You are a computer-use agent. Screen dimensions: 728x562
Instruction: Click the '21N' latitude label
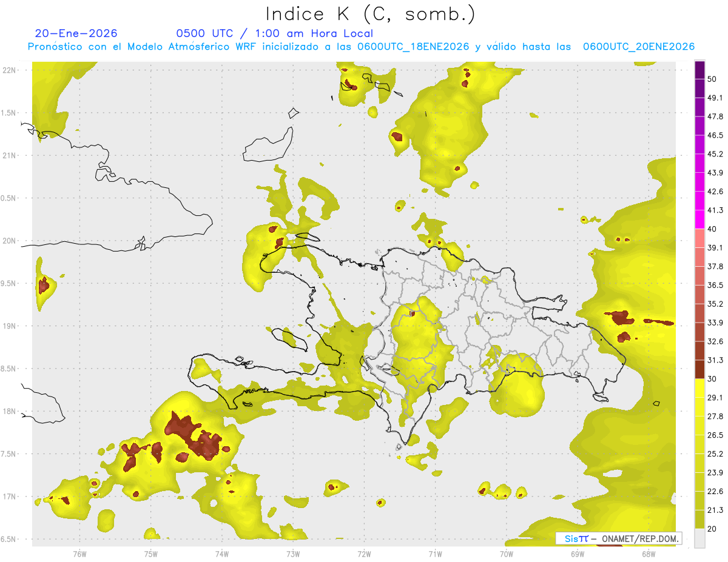9,155
